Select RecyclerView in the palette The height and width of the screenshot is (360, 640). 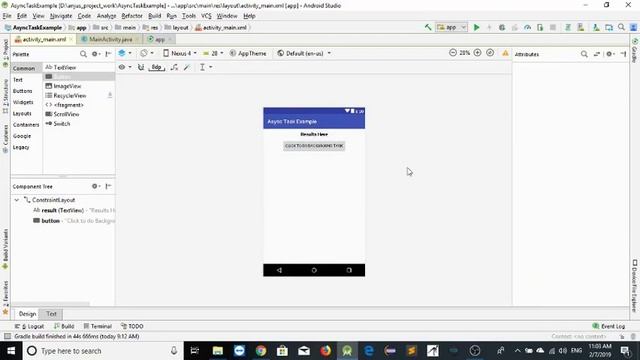(x=79, y=96)
